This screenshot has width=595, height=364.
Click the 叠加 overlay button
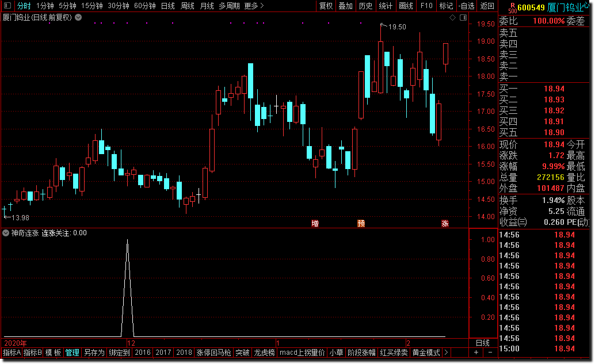point(346,6)
